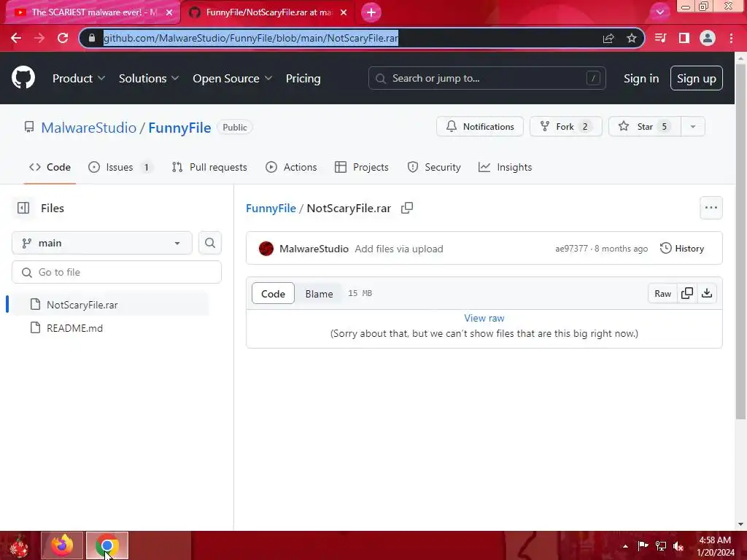747x560 pixels.
Task: Open the Security tab
Action: tap(434, 167)
